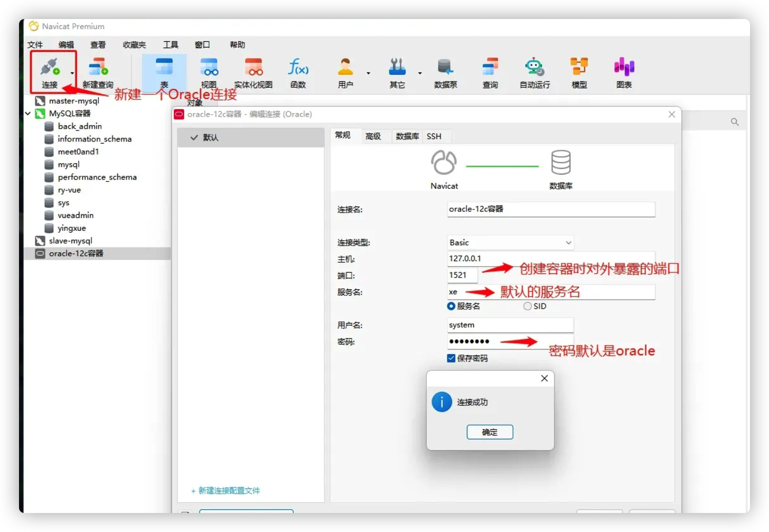Click the 端口 field showing 1521
Screen dimensions: 769x532
(462, 275)
